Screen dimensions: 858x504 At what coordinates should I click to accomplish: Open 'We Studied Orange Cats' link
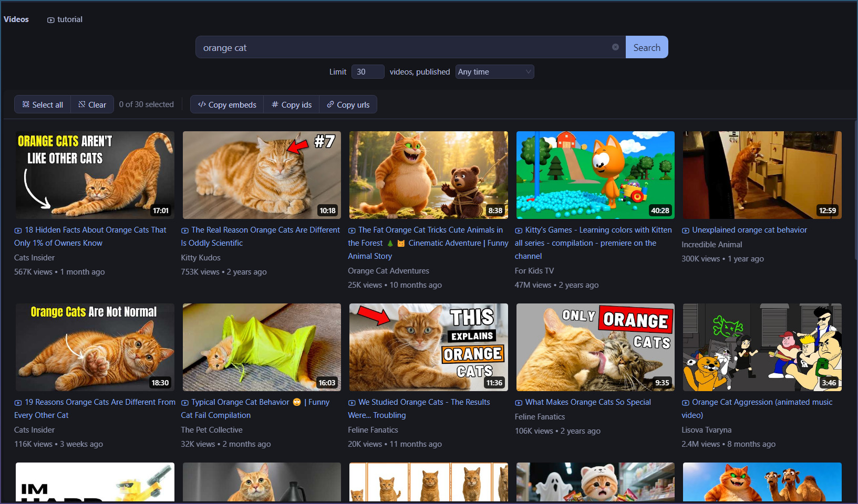click(419, 408)
